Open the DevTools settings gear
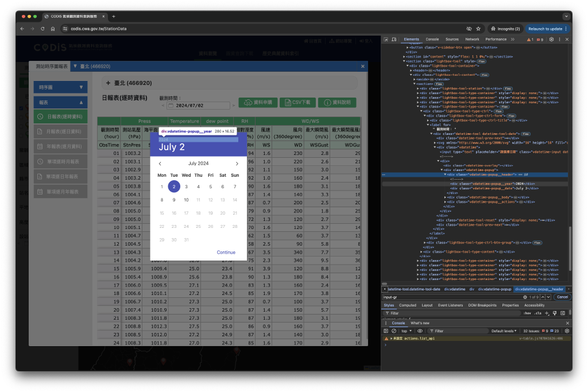 click(551, 39)
